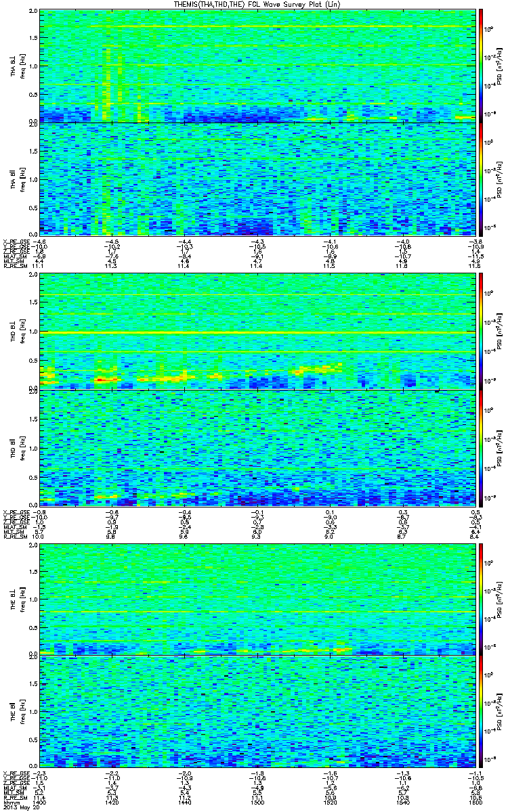Click the bright 1.0 Hz line in THD B-perpendicular
Viewport: 508px width, 812px height.
point(257,333)
